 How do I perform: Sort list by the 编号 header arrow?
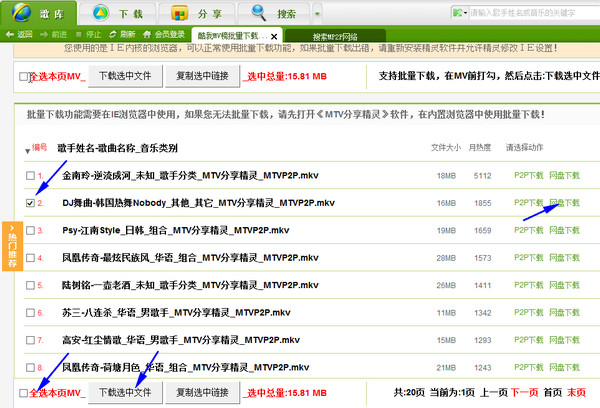click(28, 151)
